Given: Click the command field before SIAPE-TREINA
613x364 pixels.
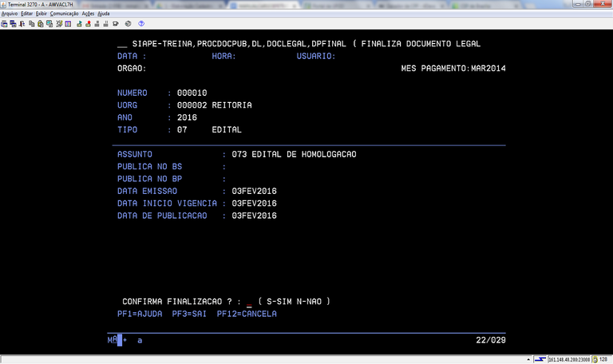Looking at the screenshot, I should [x=121, y=44].
